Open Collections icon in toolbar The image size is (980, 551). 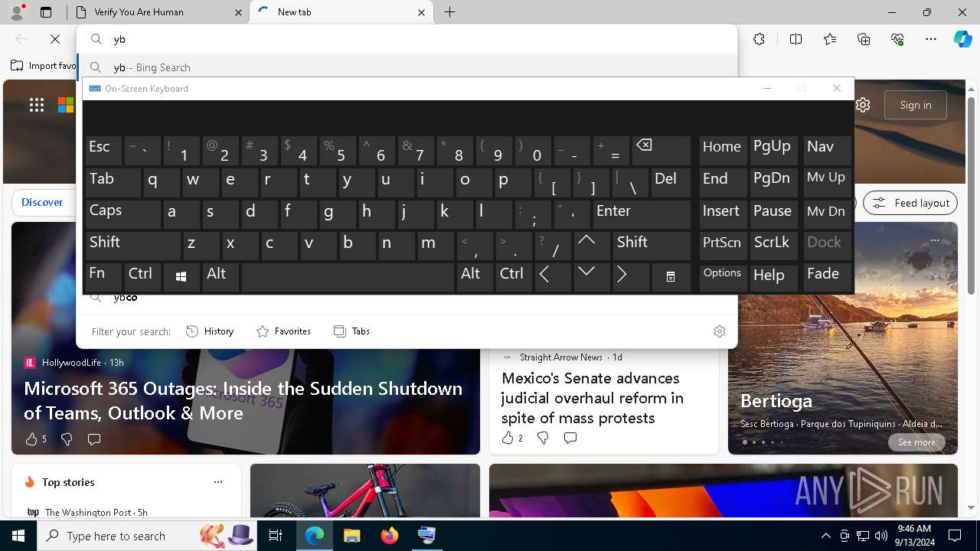coord(864,39)
